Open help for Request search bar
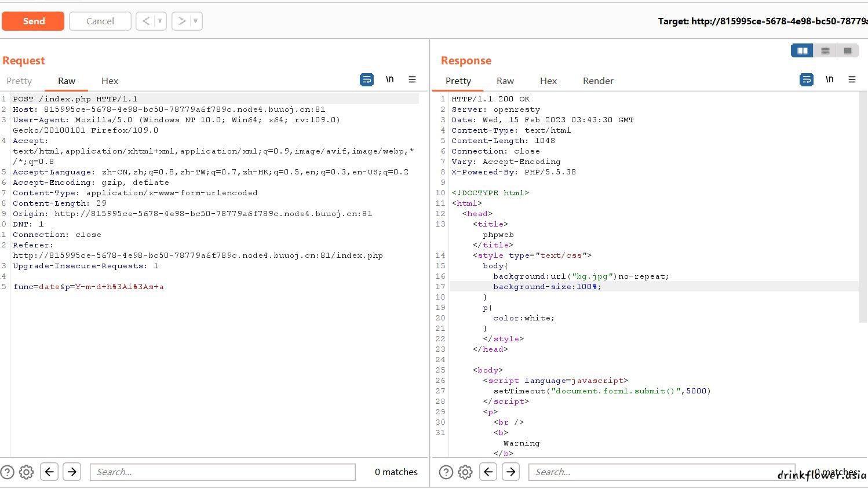Viewport: 868px width, 489px height. (x=8, y=472)
